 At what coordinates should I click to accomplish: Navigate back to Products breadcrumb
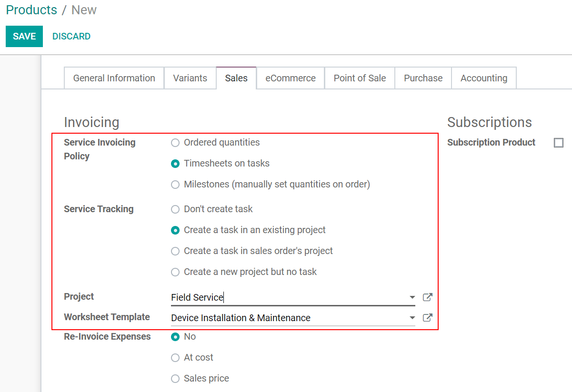click(x=31, y=10)
